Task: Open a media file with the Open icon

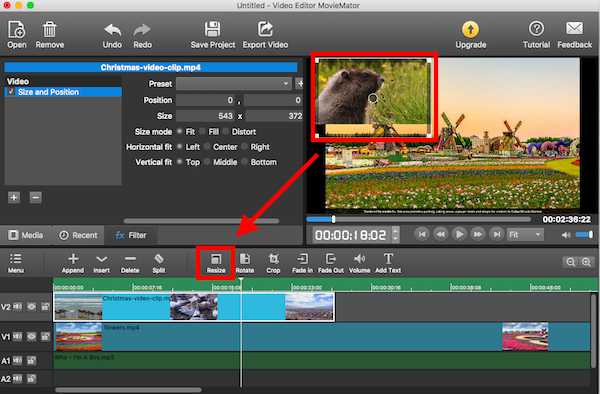Action: 16,34
